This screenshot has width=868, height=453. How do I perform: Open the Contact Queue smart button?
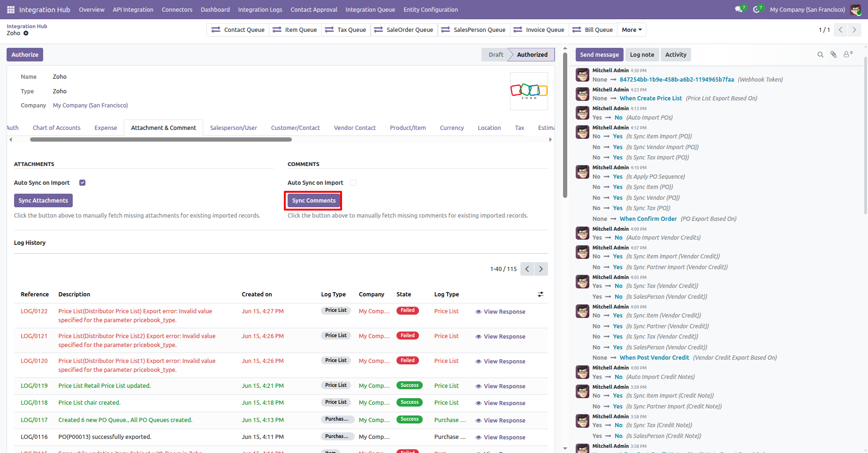click(x=238, y=30)
